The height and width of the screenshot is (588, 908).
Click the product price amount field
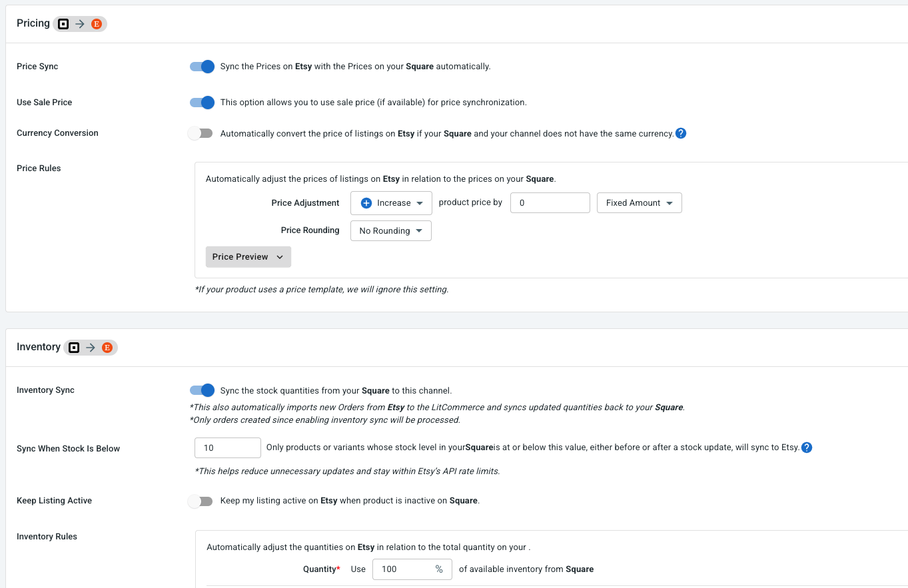[550, 203]
